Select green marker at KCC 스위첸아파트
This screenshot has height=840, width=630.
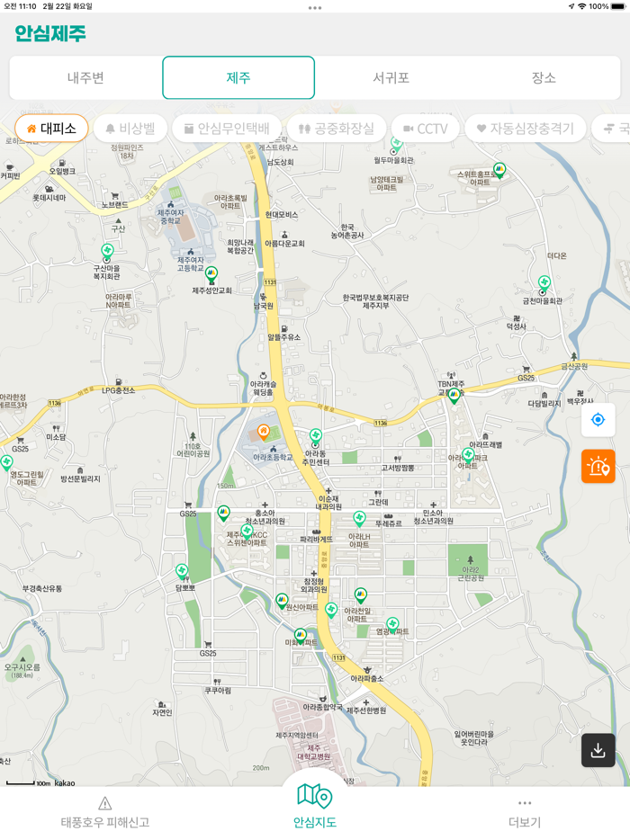247,532
